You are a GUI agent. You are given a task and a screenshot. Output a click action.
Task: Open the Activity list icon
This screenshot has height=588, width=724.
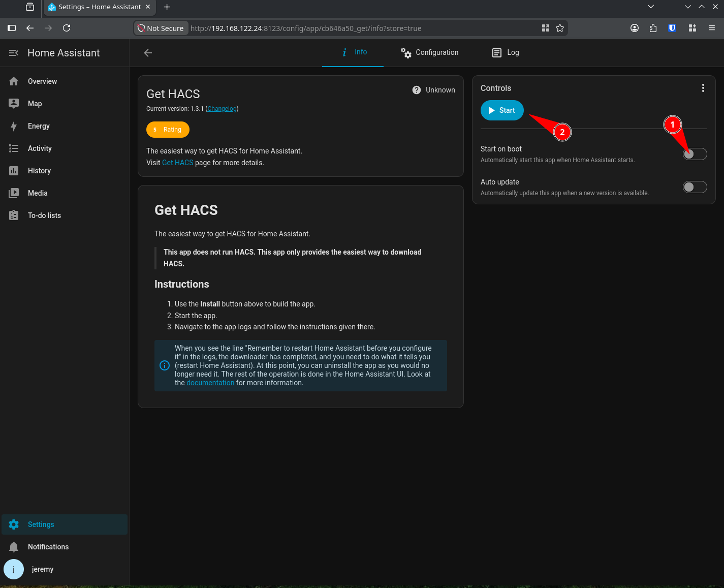(14, 148)
